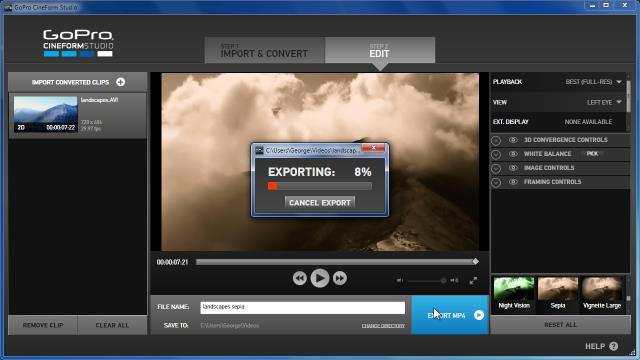The image size is (640, 360).
Task: Click the Export MP4 arrow icon
Action: coord(479,315)
